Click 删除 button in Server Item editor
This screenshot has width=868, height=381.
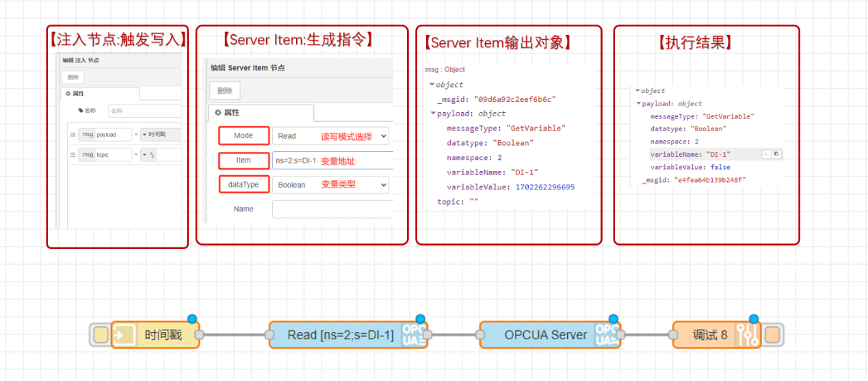(x=224, y=91)
